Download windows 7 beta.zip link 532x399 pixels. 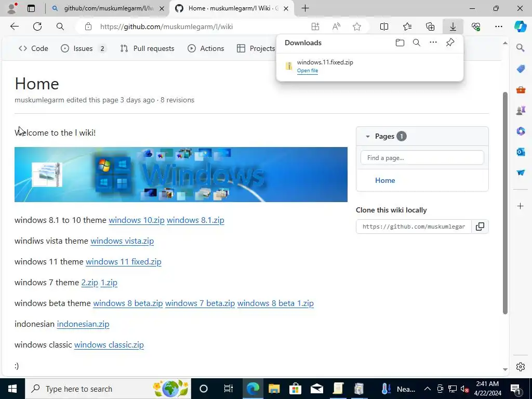coord(200,303)
